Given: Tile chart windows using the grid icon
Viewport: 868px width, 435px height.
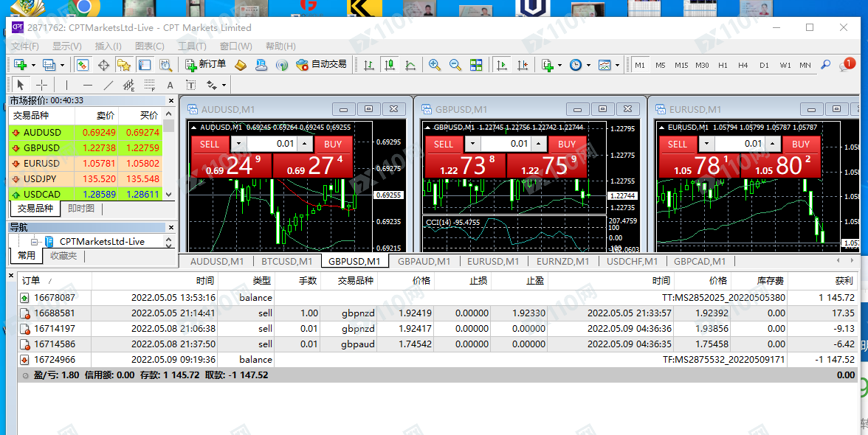Looking at the screenshot, I should pyautogui.click(x=476, y=65).
